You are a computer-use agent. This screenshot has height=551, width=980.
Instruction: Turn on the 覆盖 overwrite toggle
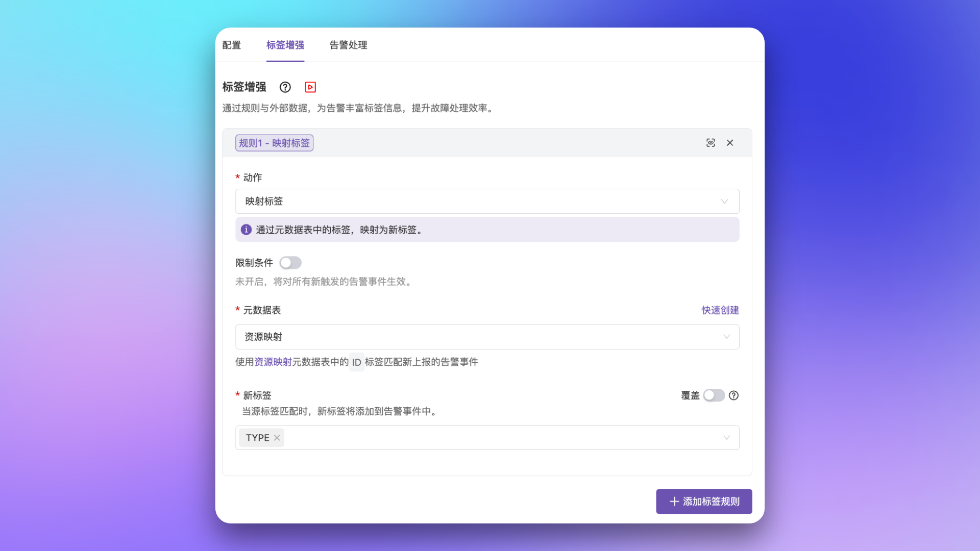pos(714,395)
